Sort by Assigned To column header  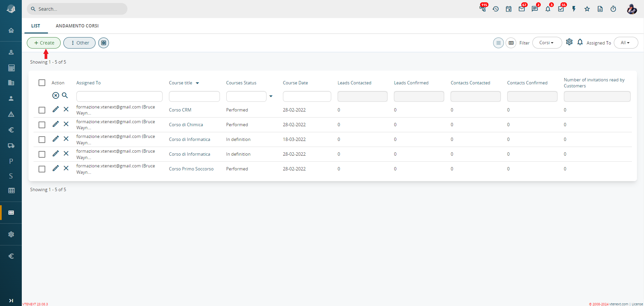pos(89,83)
